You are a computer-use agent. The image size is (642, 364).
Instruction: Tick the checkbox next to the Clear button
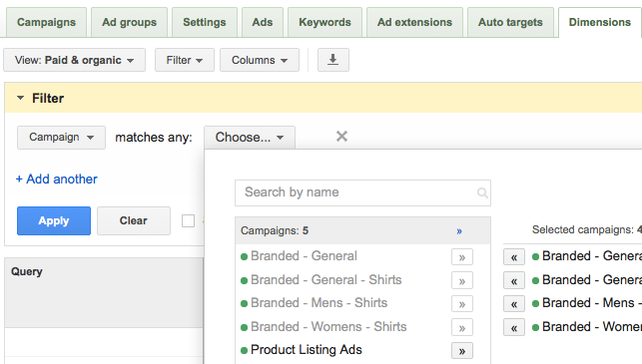point(188,220)
